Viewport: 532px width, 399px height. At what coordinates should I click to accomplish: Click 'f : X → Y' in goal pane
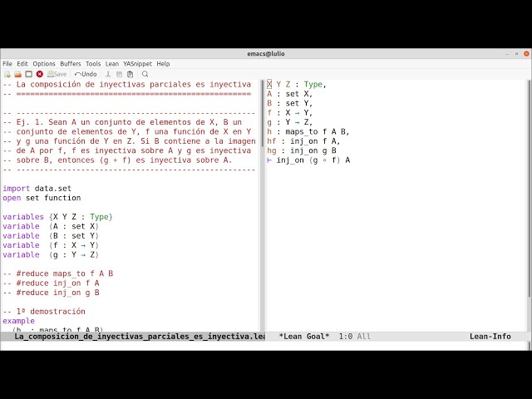[289, 113]
